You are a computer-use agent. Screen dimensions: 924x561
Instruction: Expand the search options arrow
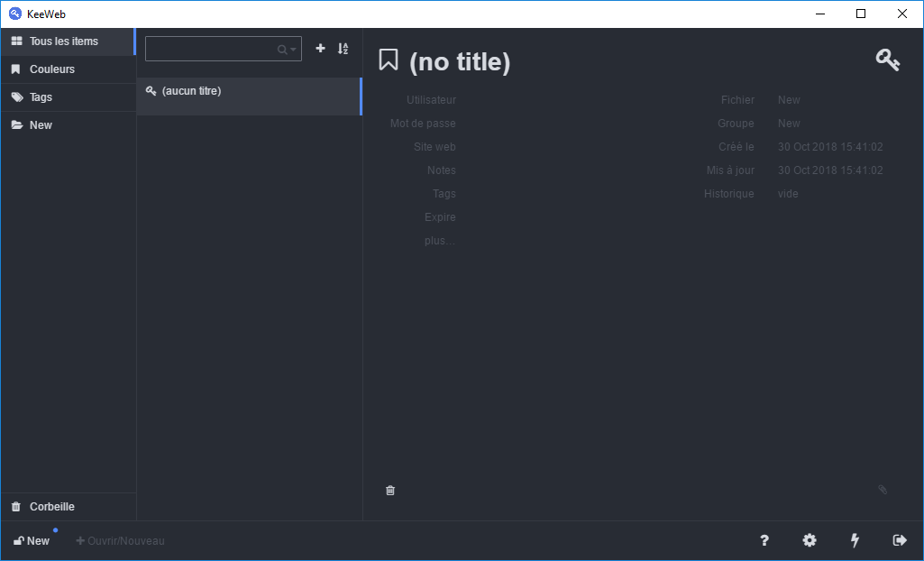[x=293, y=50]
